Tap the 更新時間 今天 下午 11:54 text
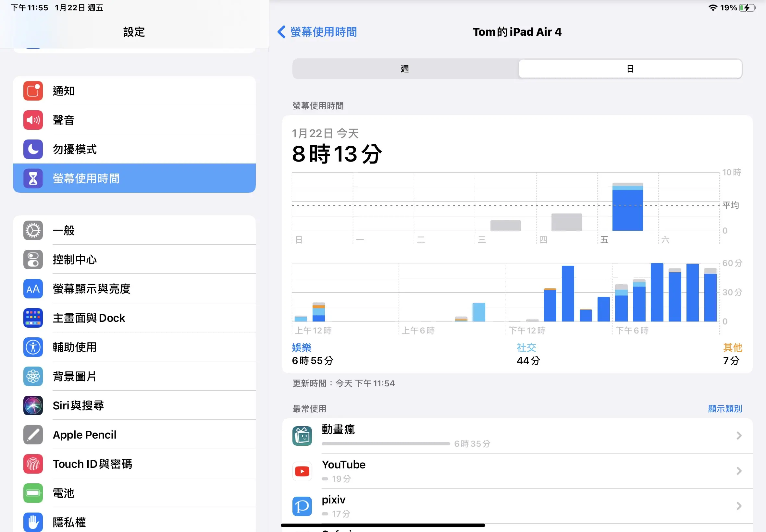Viewport: 766px width, 532px height. 343,383
